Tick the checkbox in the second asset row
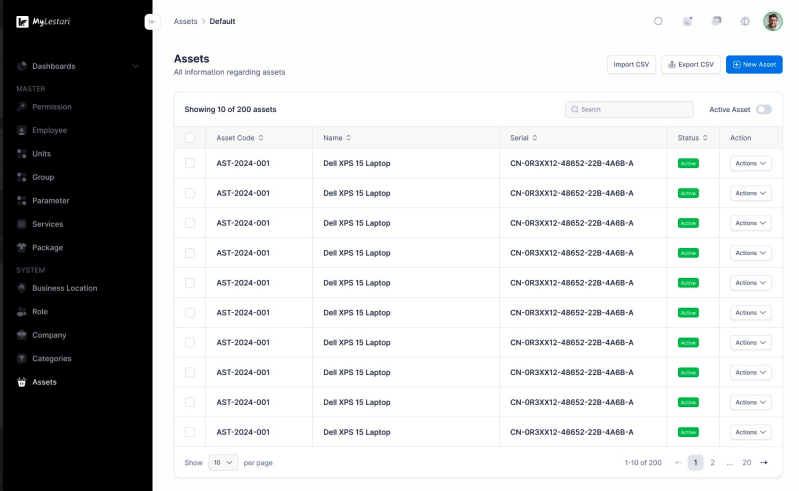This screenshot has height=491, width=799. pyautogui.click(x=190, y=193)
